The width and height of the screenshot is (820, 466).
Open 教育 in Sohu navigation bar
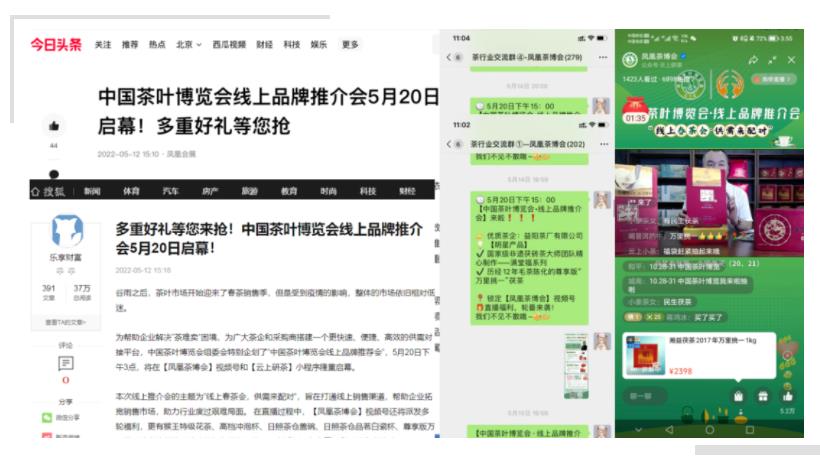289,191
